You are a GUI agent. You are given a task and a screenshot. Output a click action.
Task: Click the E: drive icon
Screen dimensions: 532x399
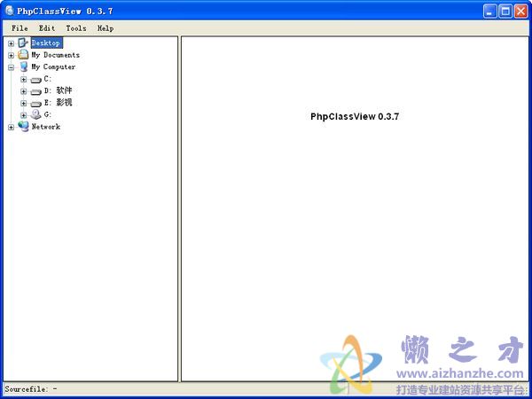35,104
